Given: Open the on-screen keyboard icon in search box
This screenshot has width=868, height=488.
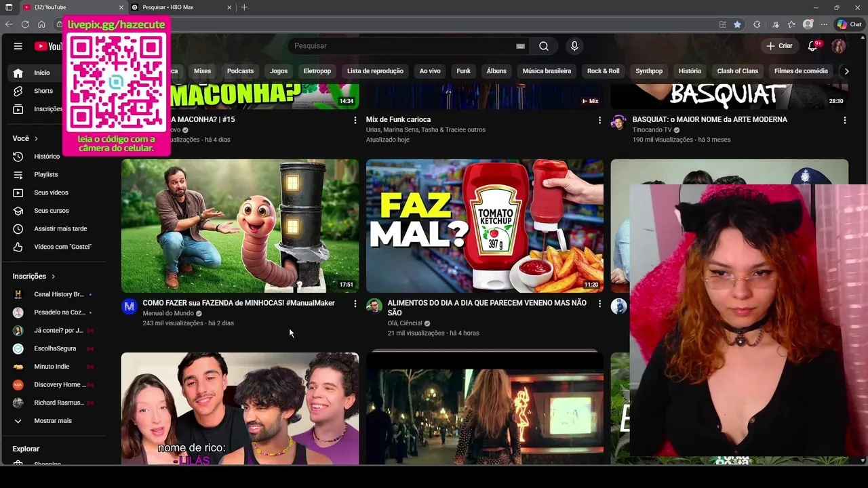Looking at the screenshot, I should click(520, 46).
